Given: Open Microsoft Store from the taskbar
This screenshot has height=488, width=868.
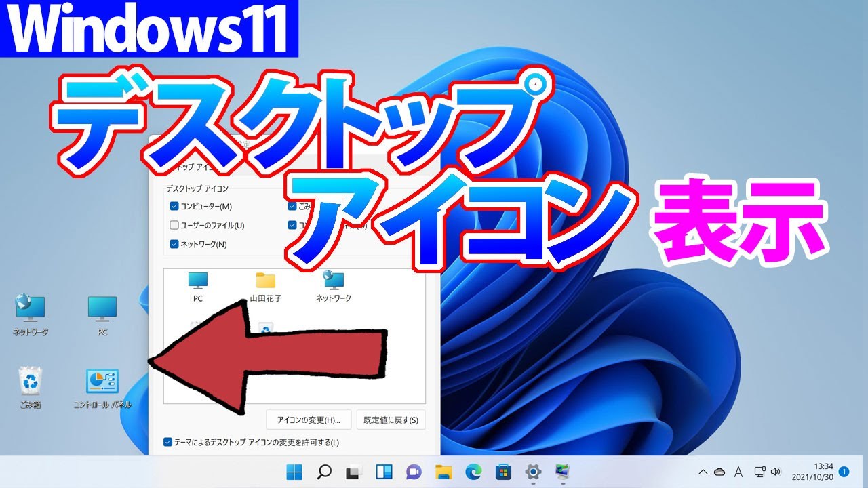Looking at the screenshot, I should coord(502,472).
